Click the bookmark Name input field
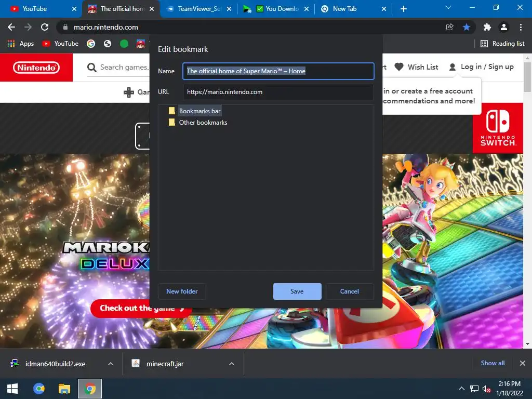 pos(278,71)
